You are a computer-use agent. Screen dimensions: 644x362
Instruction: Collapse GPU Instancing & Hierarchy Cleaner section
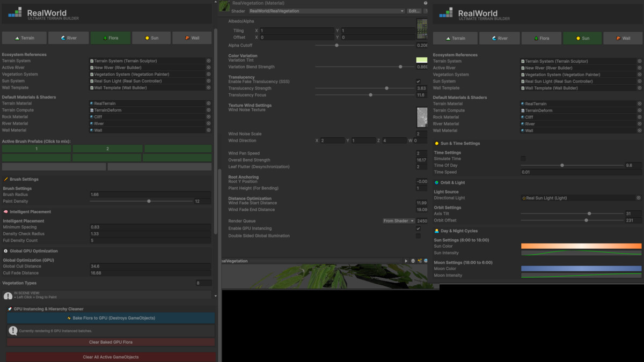tap(111, 309)
